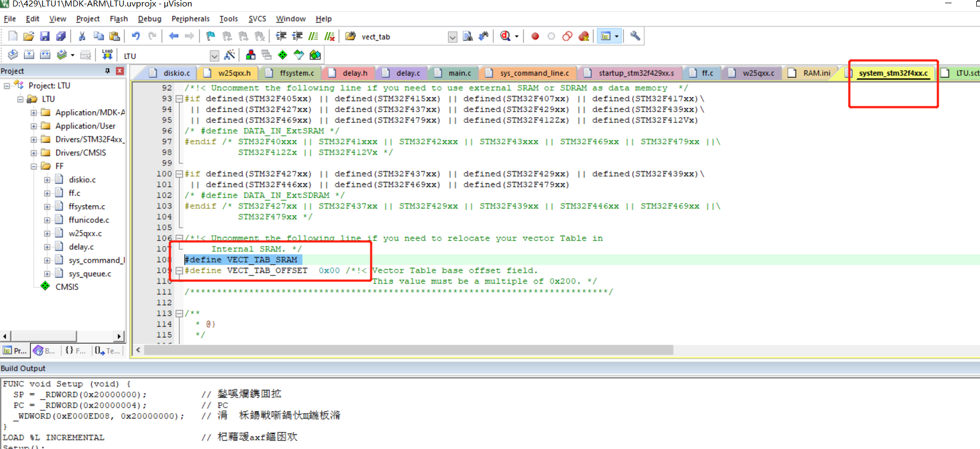This screenshot has height=449, width=980.
Task: Uncomment the selection
Action: click(x=330, y=36)
